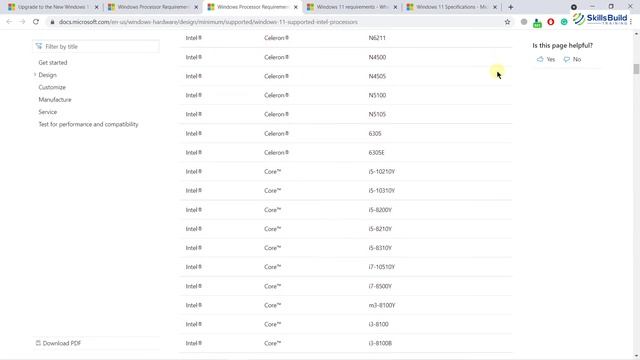Expand the Design section in sidebar
Image resolution: width=640 pixels, height=360 pixels.
click(x=35, y=75)
